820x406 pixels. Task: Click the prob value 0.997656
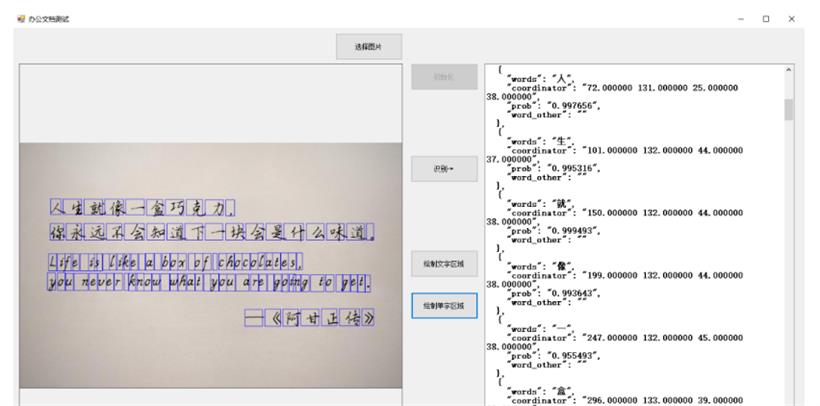[x=573, y=106]
